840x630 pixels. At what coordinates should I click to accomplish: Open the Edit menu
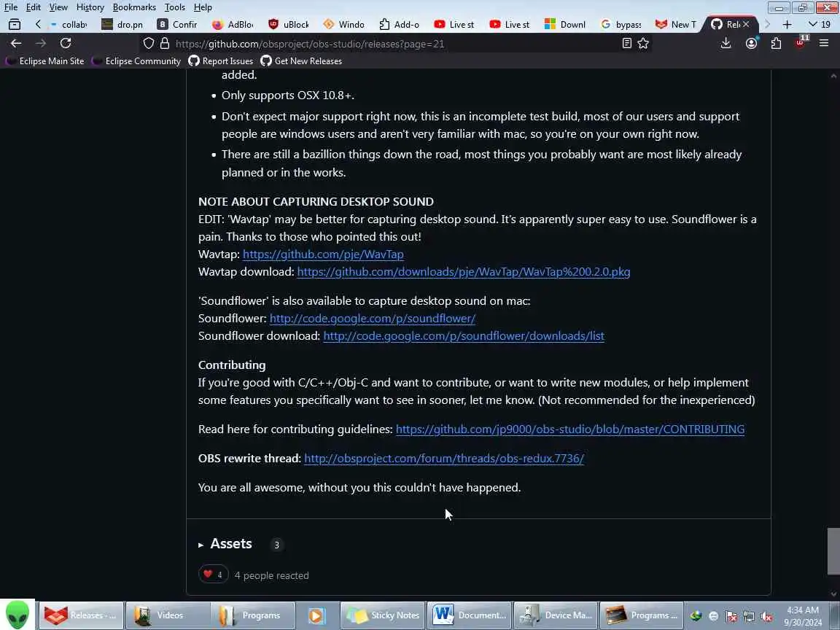34,7
